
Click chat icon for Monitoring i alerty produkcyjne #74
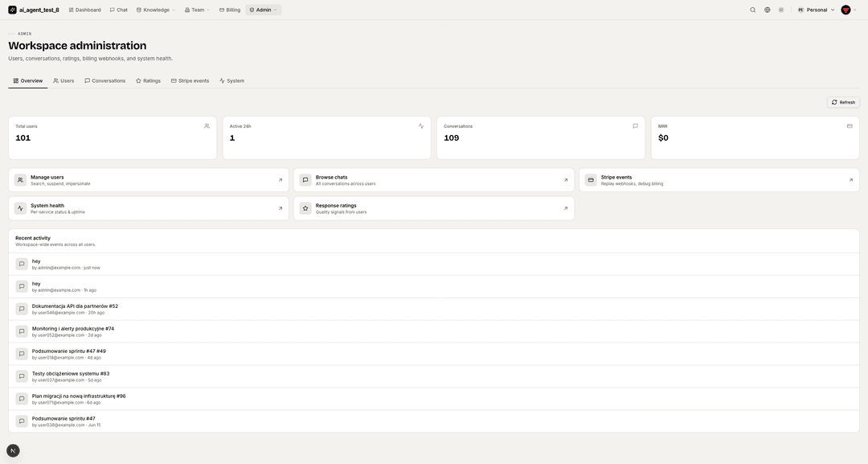[22, 331]
